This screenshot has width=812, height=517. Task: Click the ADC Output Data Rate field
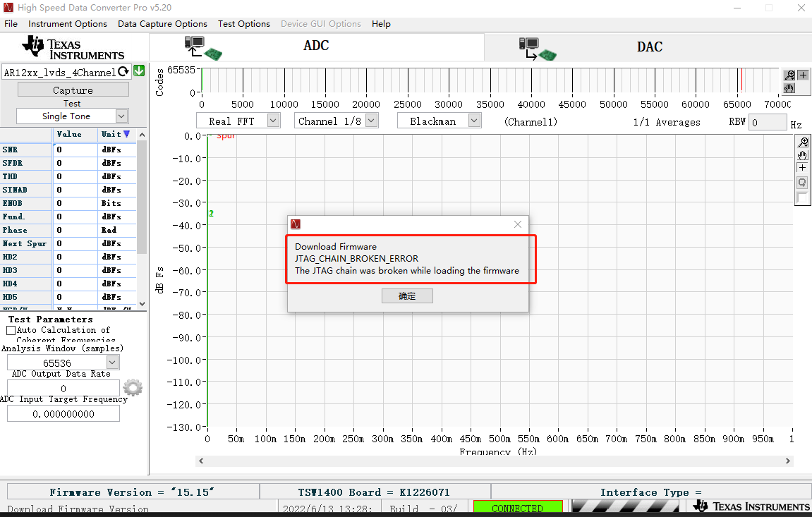(63, 388)
